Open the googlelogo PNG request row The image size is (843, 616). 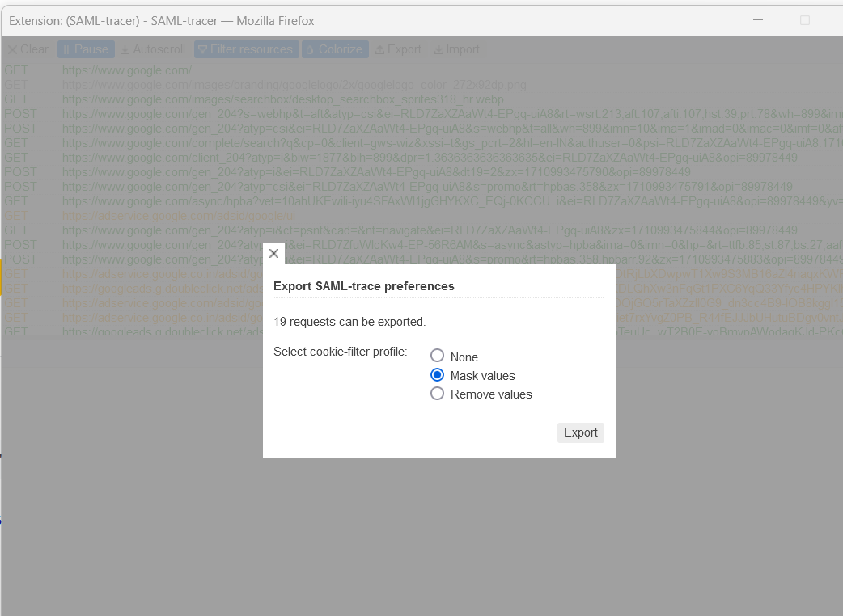click(202, 84)
